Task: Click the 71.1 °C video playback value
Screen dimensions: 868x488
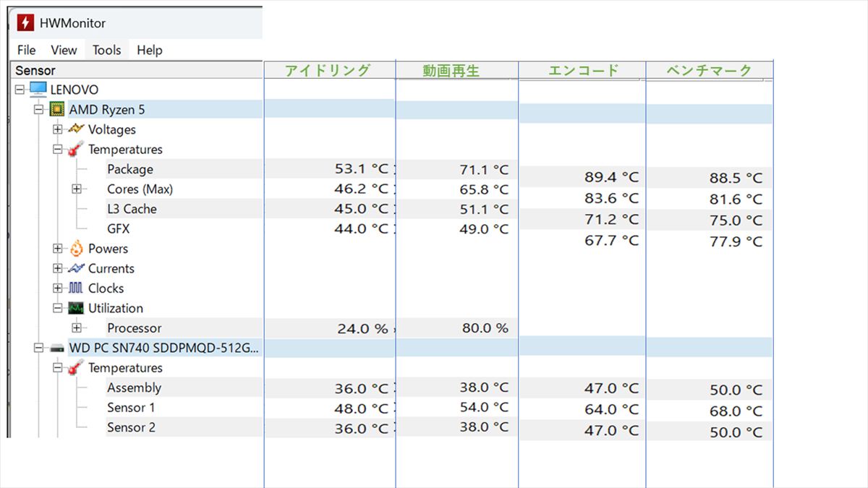Action: [484, 170]
